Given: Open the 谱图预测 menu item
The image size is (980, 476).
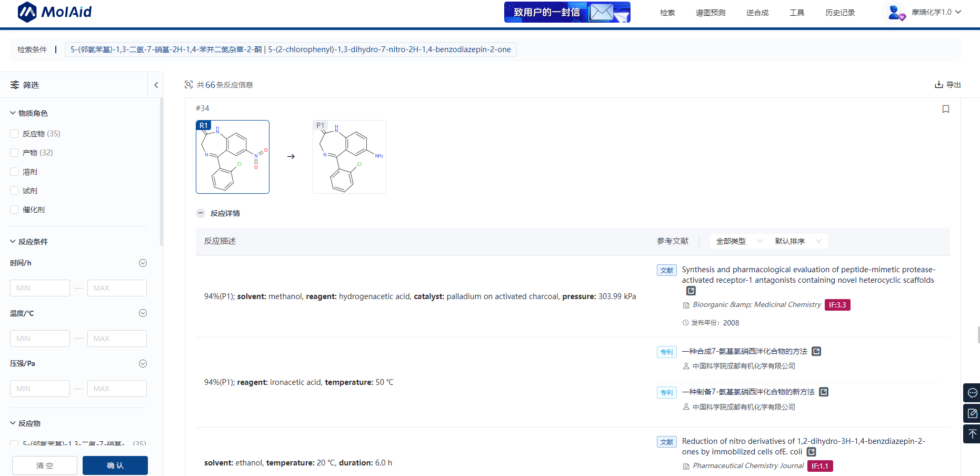Looking at the screenshot, I should [x=710, y=13].
